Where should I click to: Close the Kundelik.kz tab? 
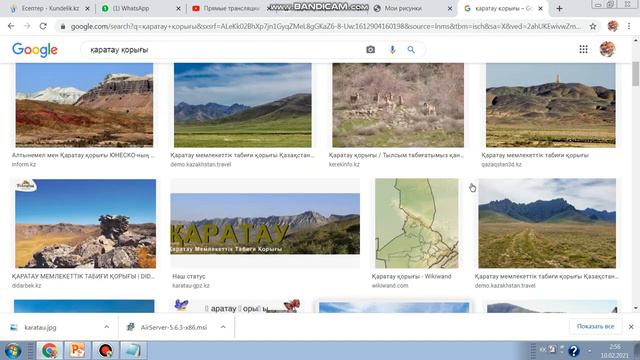(x=87, y=8)
